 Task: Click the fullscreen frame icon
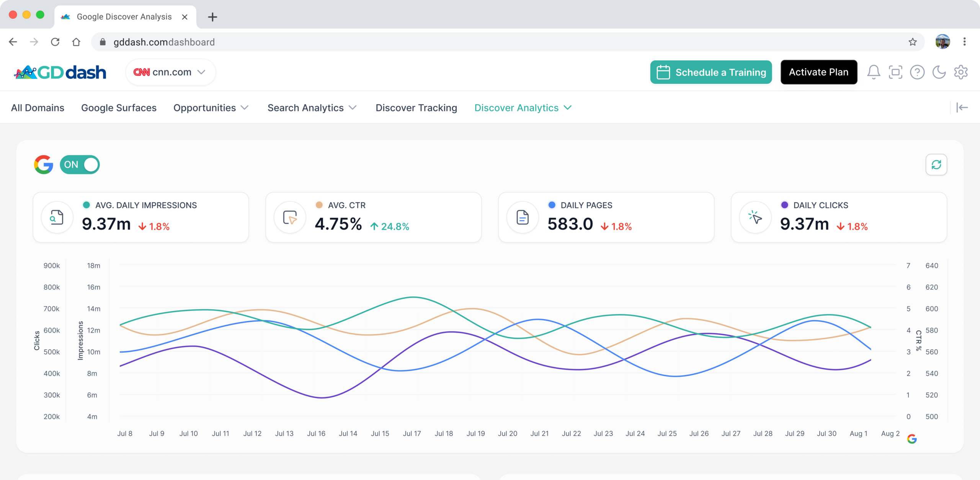pyautogui.click(x=895, y=72)
